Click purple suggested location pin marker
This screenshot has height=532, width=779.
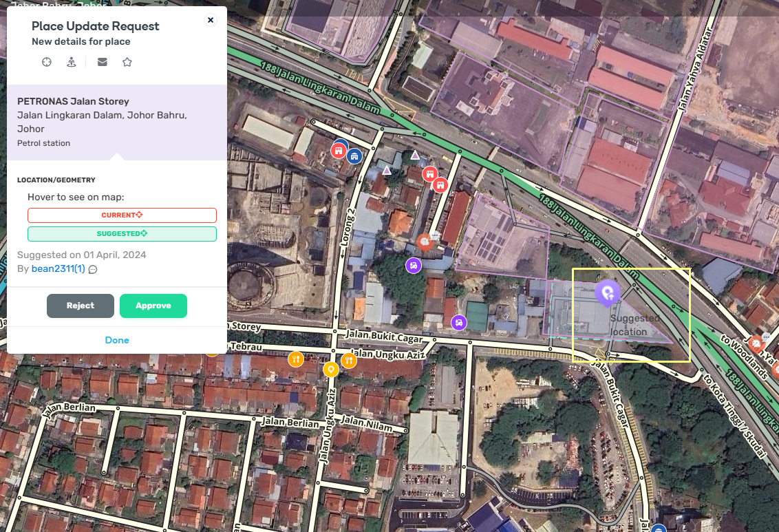pyautogui.click(x=608, y=293)
